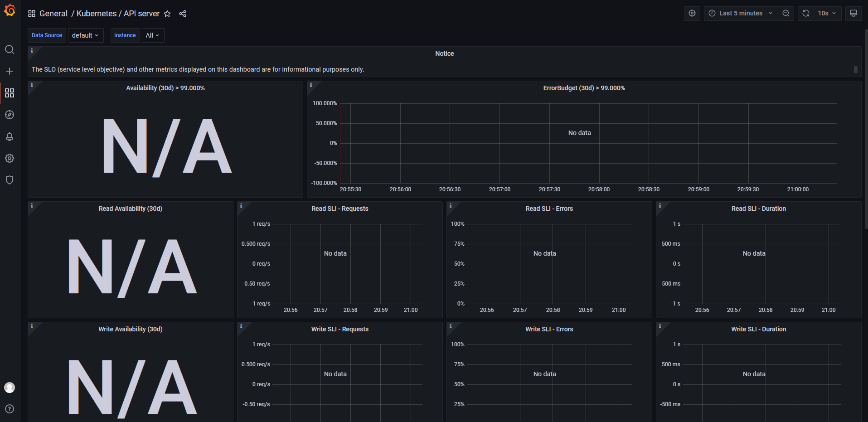Click the Write Availability N/A stat value
The image size is (868, 422).
coord(132,388)
